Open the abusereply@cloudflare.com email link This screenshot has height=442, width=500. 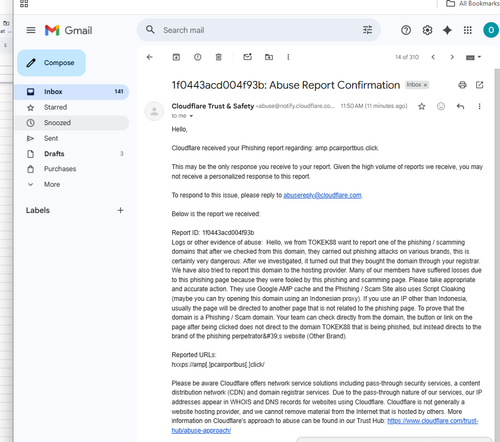point(322,195)
